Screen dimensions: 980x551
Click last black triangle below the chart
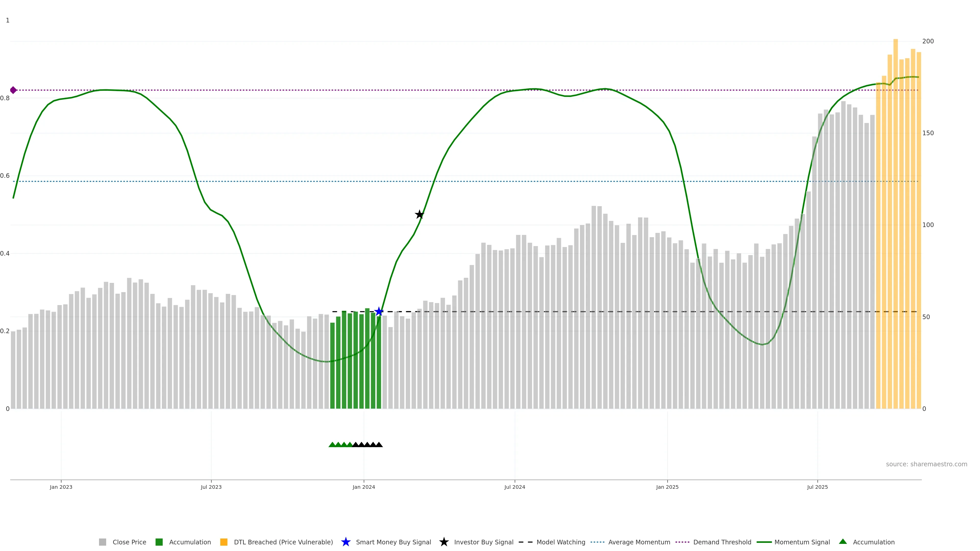379,445
